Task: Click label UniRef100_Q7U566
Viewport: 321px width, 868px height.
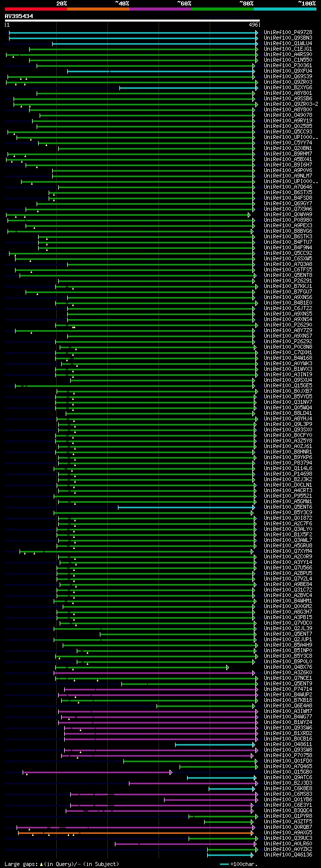Action: click(288, 567)
